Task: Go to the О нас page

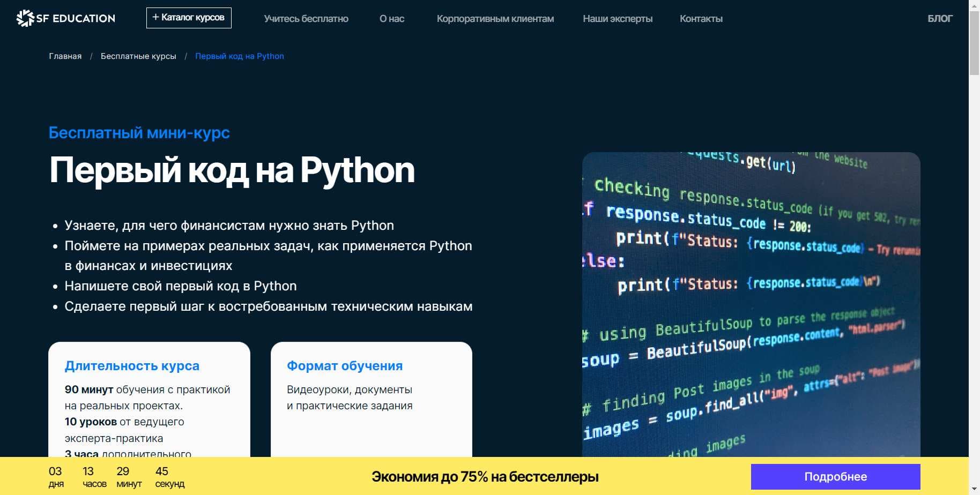Action: [x=392, y=18]
